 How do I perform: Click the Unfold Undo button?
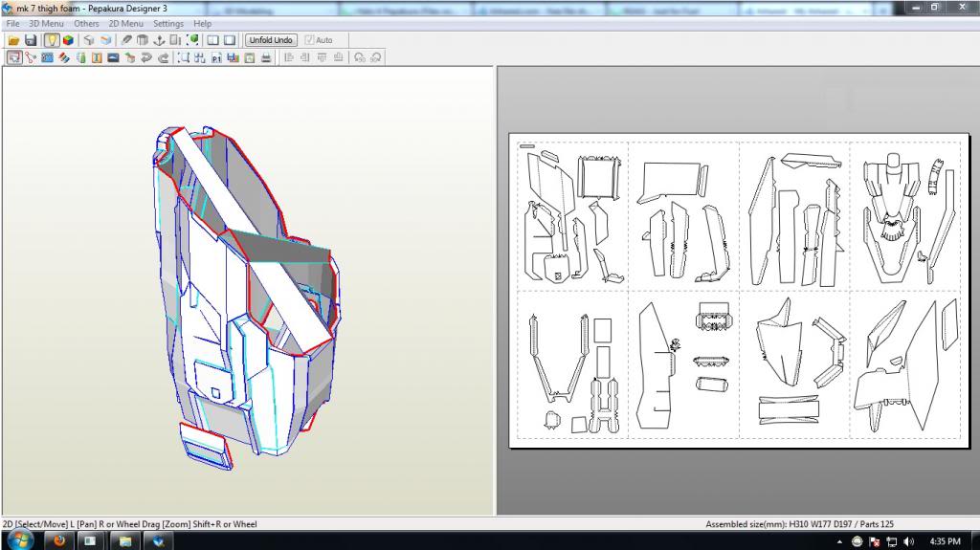(x=271, y=40)
